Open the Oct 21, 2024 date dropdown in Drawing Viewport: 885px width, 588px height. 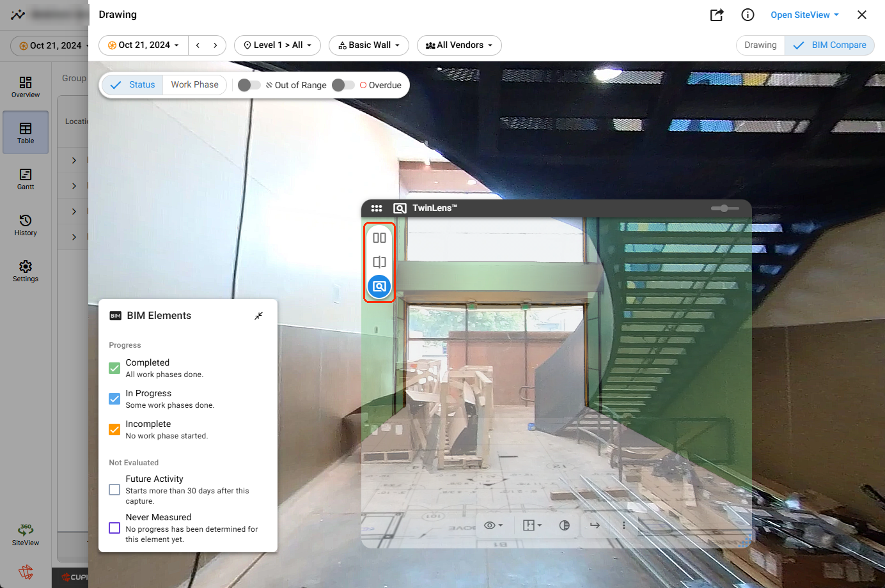tap(143, 45)
